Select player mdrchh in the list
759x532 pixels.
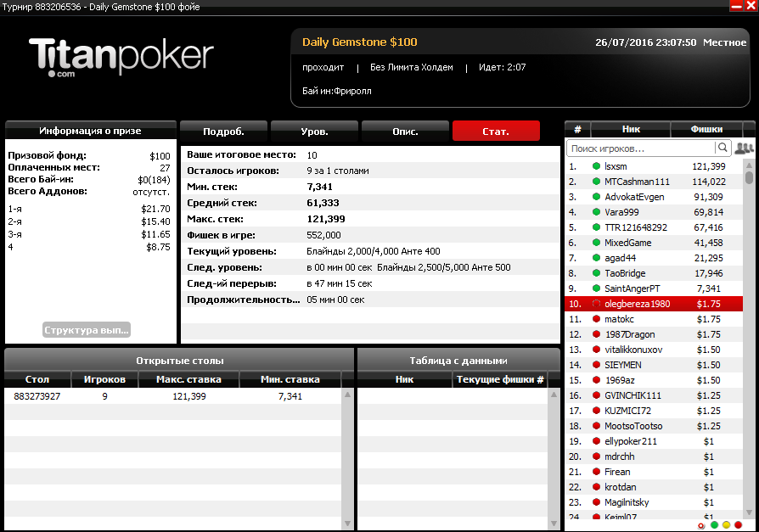[x=654, y=456]
